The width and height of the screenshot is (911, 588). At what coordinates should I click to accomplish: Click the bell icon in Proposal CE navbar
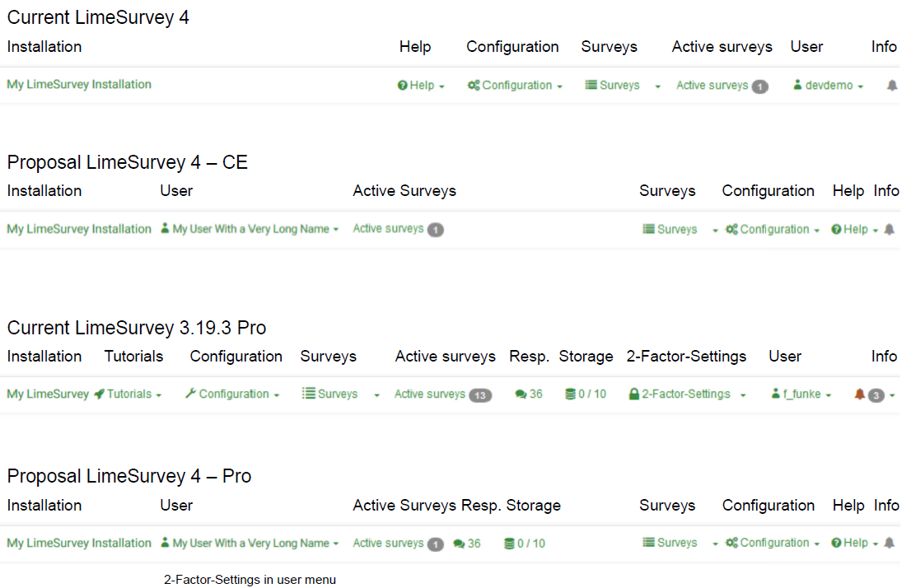pos(889,230)
